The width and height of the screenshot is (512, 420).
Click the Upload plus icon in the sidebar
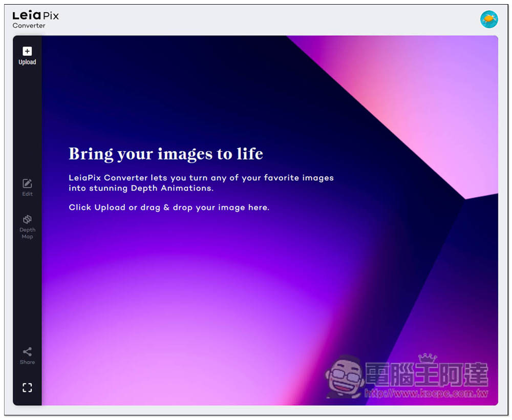(27, 51)
